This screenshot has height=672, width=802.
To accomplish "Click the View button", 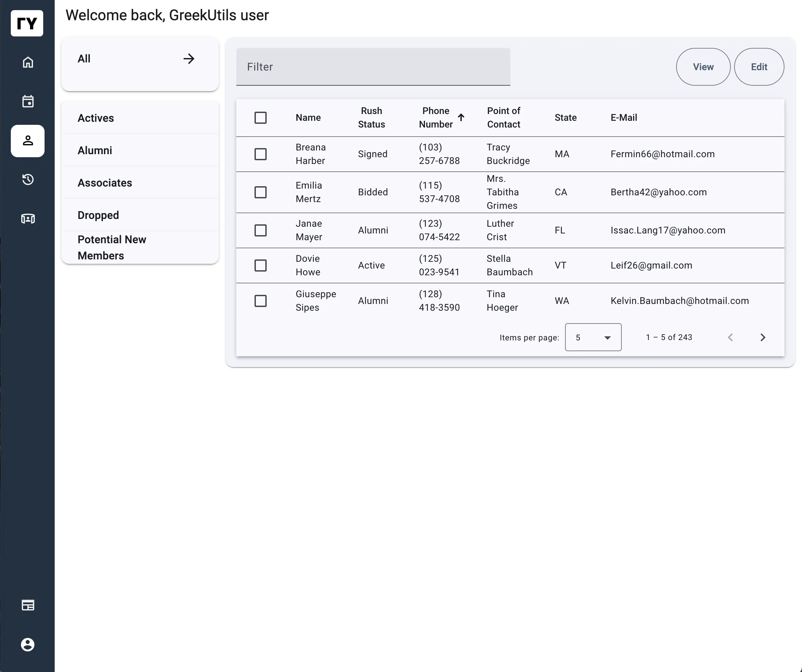I will click(x=703, y=67).
